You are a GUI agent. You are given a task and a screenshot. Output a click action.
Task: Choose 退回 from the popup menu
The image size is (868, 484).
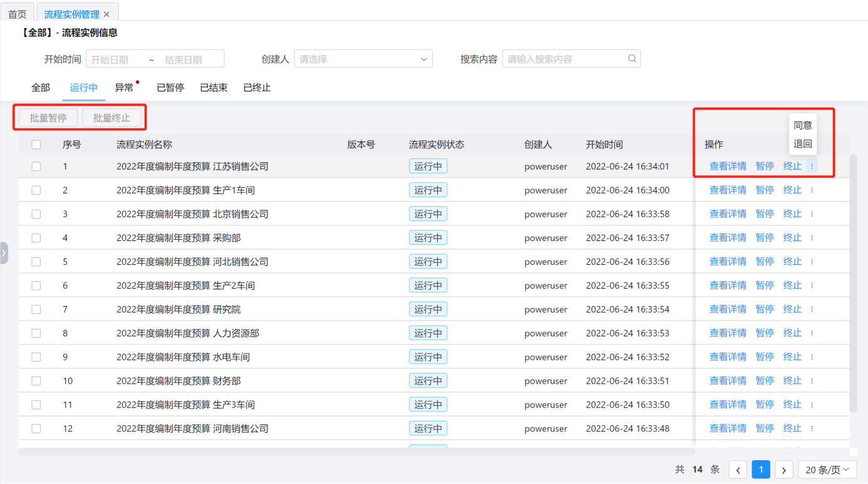[x=802, y=143]
